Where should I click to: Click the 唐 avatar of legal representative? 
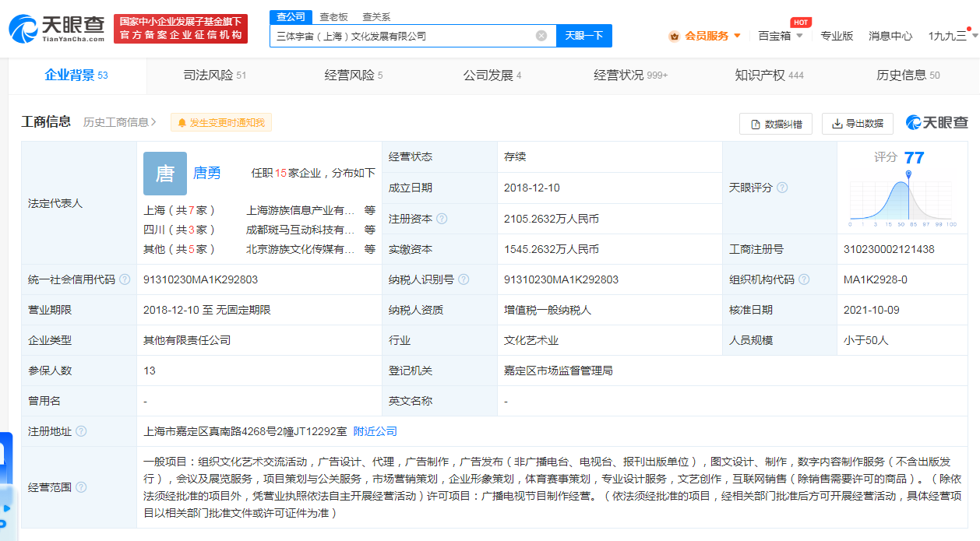pyautogui.click(x=165, y=173)
